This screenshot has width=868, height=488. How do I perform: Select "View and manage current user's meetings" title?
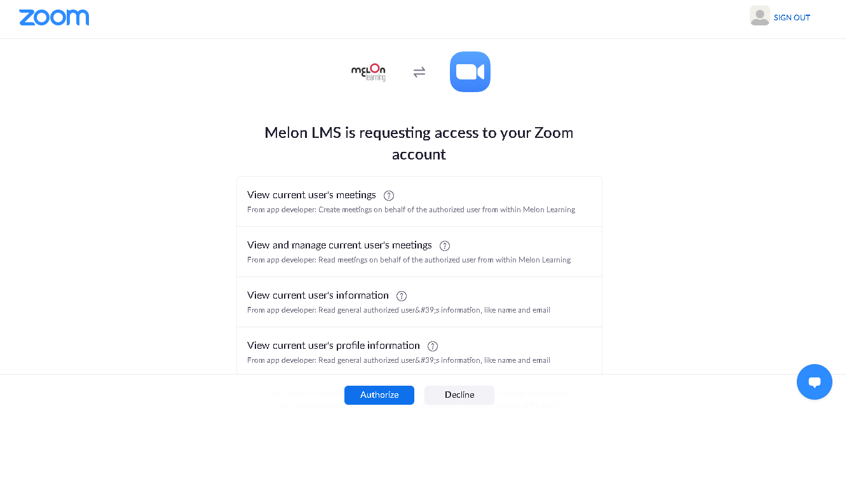coord(339,245)
